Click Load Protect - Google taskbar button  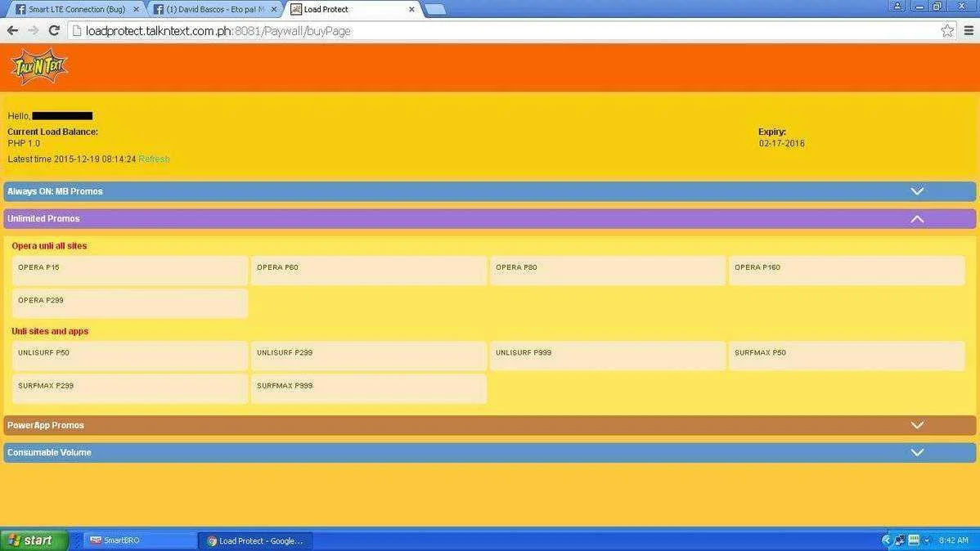tap(255, 541)
